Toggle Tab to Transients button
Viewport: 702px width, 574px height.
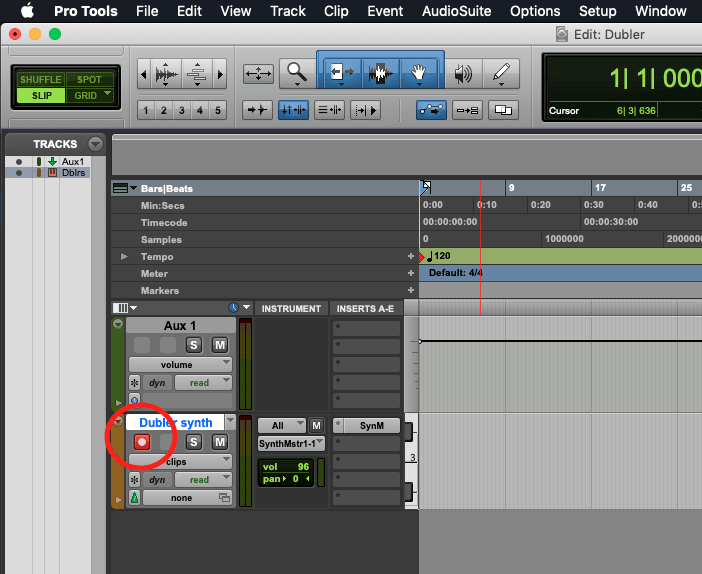257,110
